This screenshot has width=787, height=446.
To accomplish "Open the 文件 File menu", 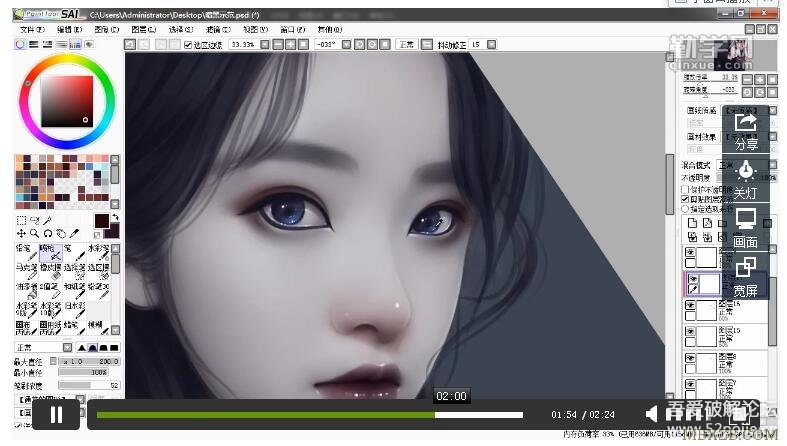I will pos(33,30).
